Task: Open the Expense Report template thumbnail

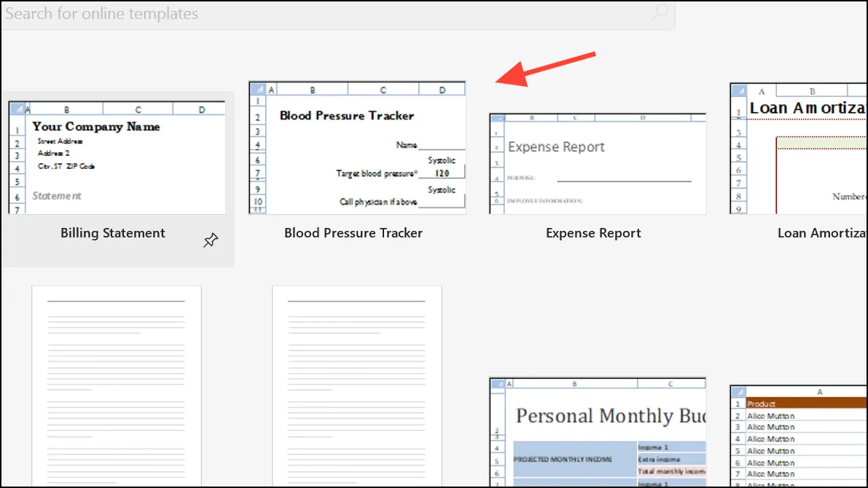Action: [598, 164]
